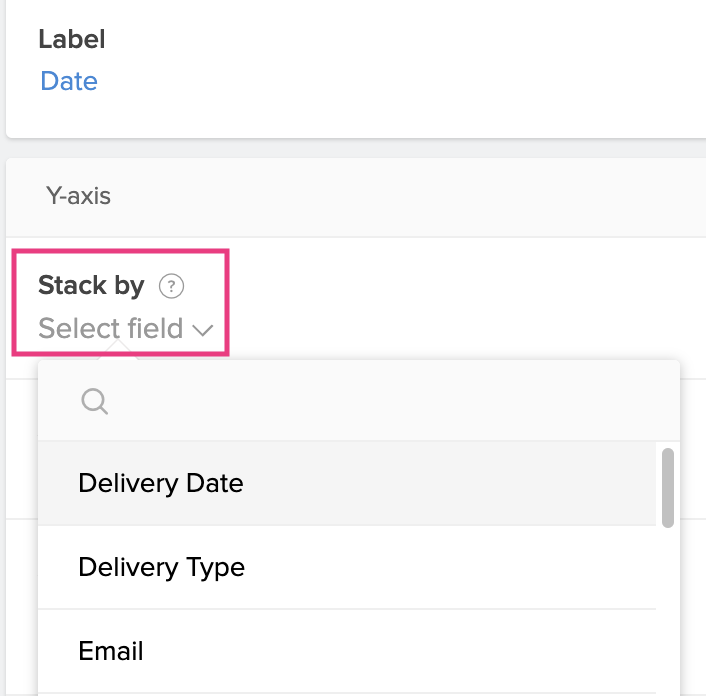Screen dimensions: 706x696
Task: Click the dropdown list scrollbar thumb
Action: pos(667,487)
